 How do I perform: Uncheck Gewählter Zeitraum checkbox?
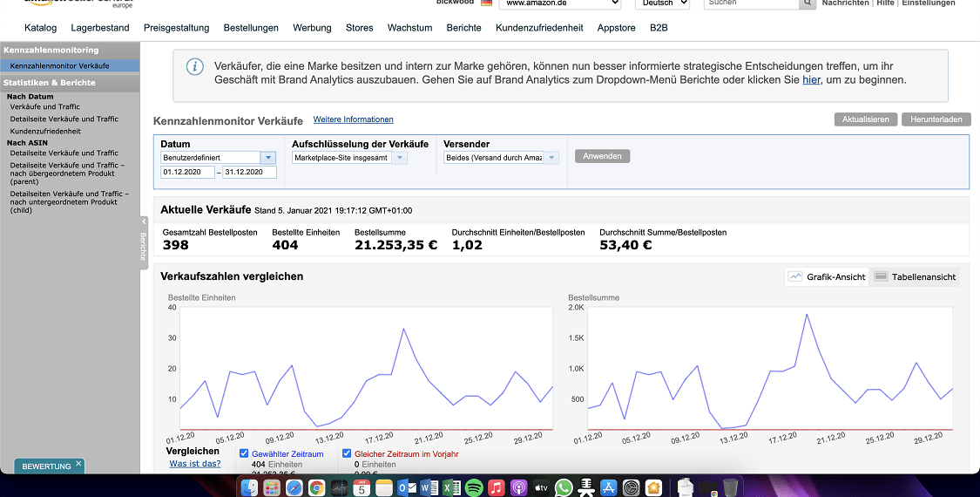point(244,454)
